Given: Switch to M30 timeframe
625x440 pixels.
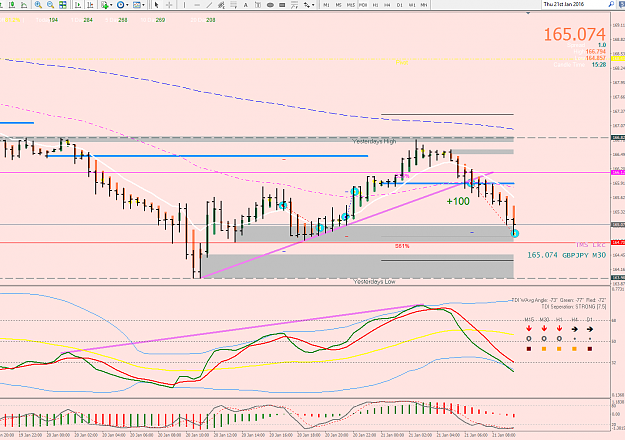Looking at the screenshot, I should (x=363, y=5).
